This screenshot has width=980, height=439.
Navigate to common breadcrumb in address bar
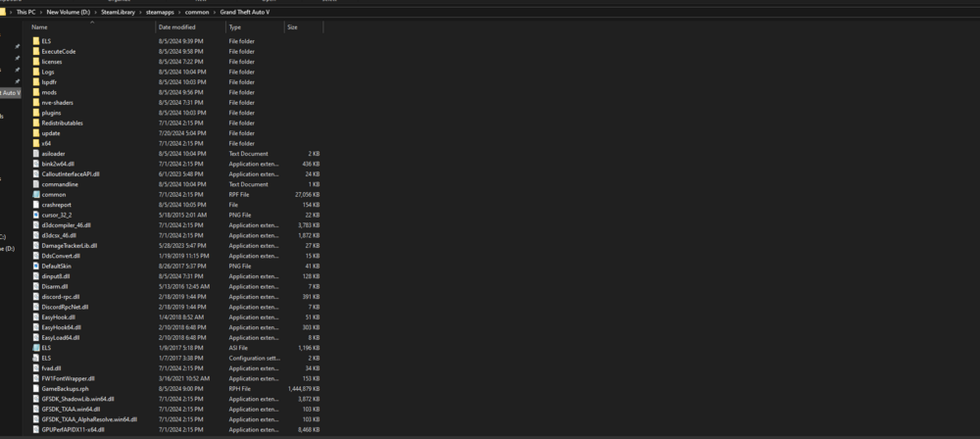tap(197, 12)
